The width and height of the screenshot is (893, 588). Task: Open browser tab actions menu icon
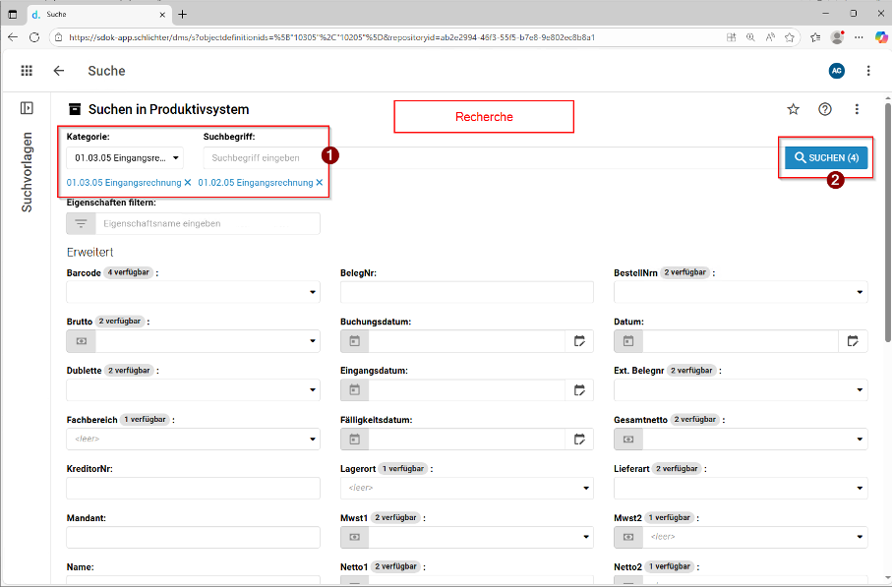pyautogui.click(x=13, y=15)
